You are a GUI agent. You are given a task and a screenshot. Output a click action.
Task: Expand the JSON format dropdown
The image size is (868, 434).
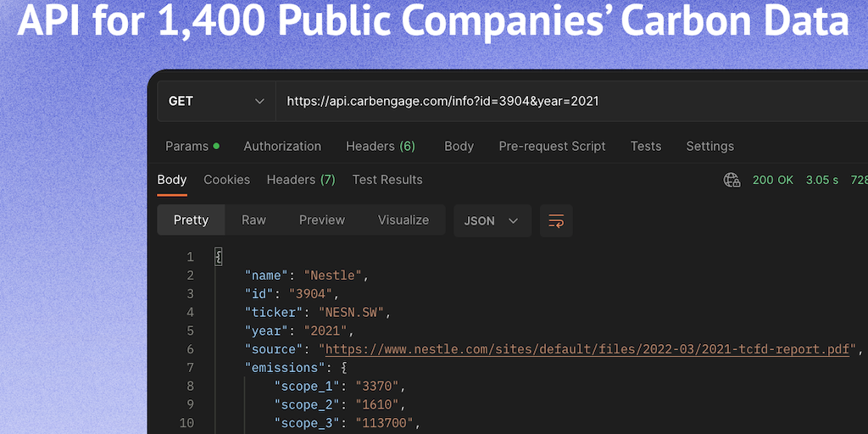pyautogui.click(x=492, y=220)
